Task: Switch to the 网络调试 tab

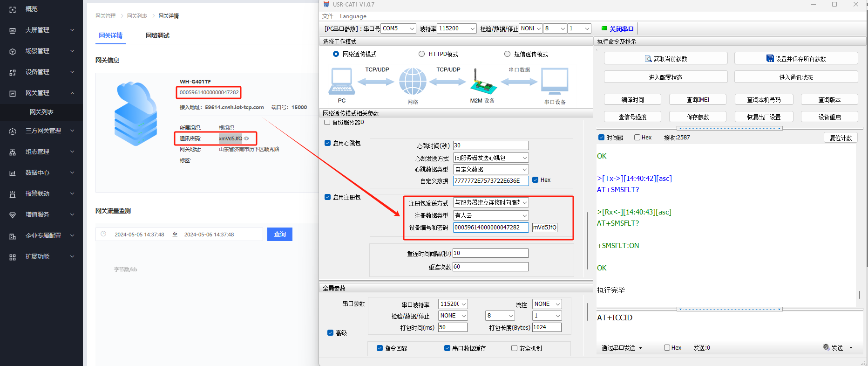Action: click(157, 35)
